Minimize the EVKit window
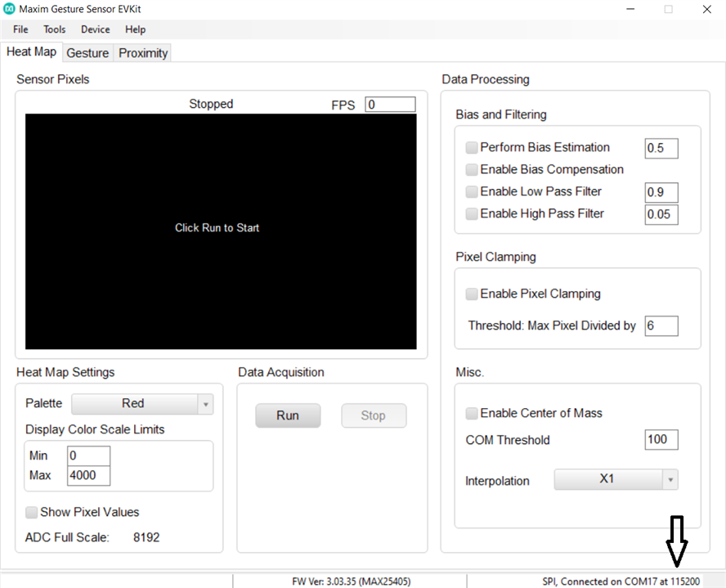The height and width of the screenshot is (588, 726). (630, 9)
